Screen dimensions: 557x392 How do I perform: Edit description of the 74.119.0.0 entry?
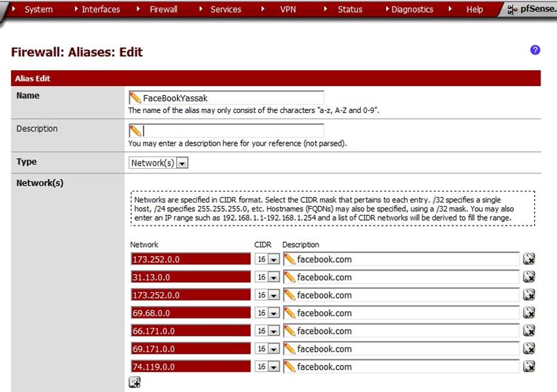point(402,366)
